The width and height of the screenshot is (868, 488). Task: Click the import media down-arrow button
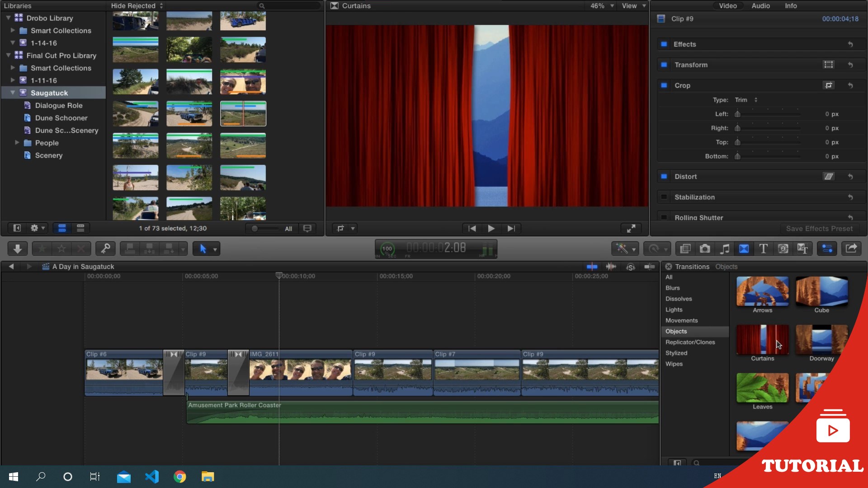pyautogui.click(x=18, y=249)
